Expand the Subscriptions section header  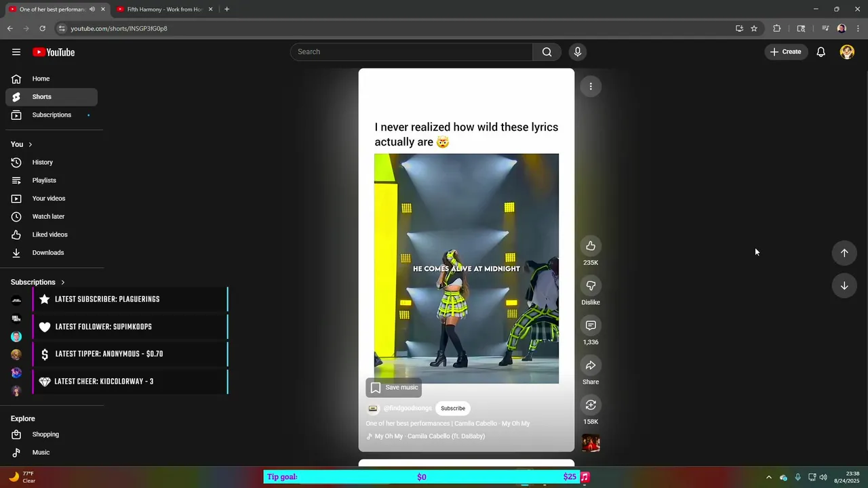(x=38, y=282)
